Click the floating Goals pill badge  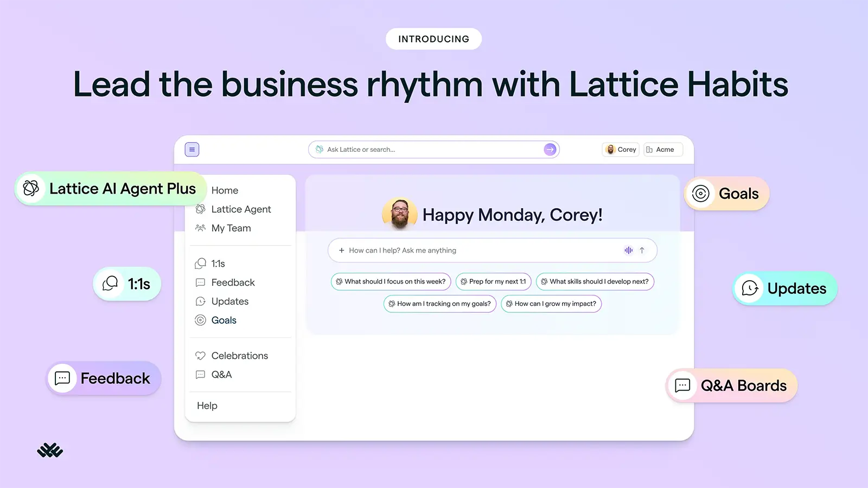727,194
